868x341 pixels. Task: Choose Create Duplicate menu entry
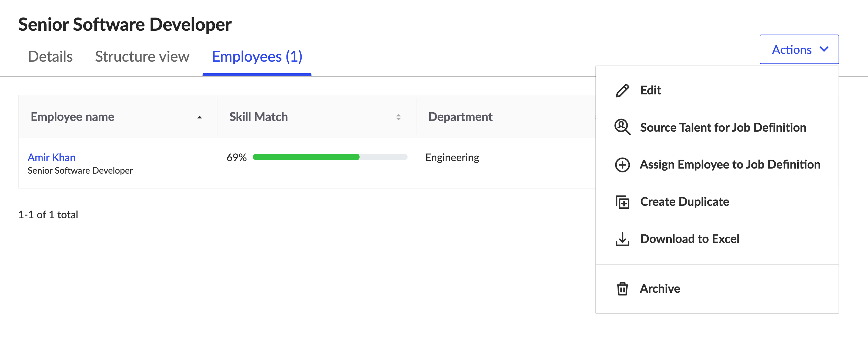pos(684,202)
